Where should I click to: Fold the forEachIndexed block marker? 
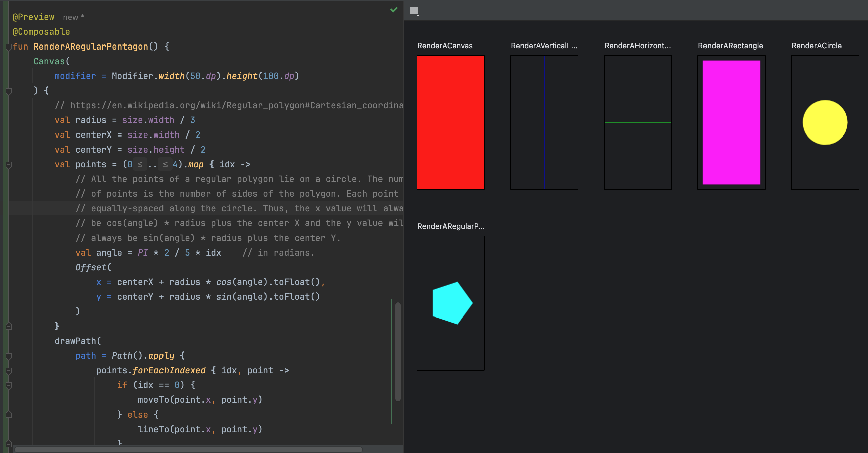[x=9, y=371]
